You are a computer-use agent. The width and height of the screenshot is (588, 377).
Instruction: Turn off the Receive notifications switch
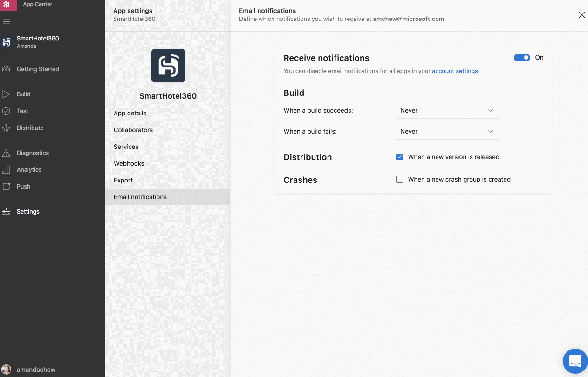[x=522, y=58]
